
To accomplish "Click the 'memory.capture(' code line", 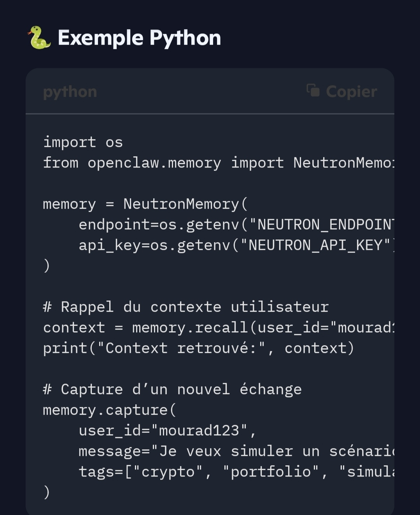I will [110, 410].
